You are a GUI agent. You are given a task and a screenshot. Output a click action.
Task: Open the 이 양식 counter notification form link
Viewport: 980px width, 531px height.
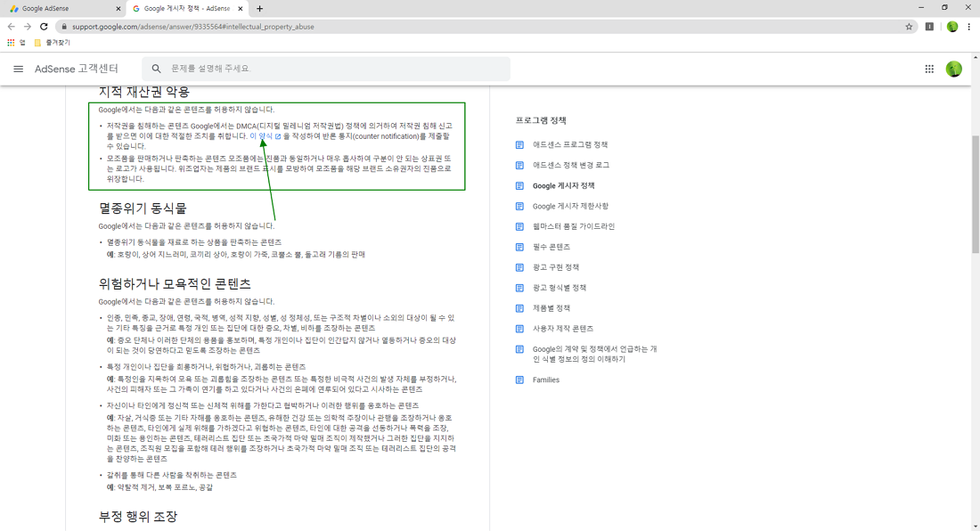pos(265,136)
